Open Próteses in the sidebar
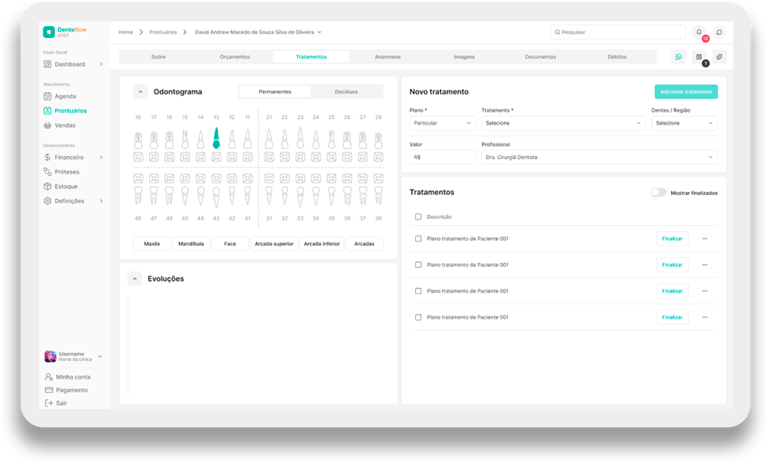The image size is (768, 463). click(61, 172)
